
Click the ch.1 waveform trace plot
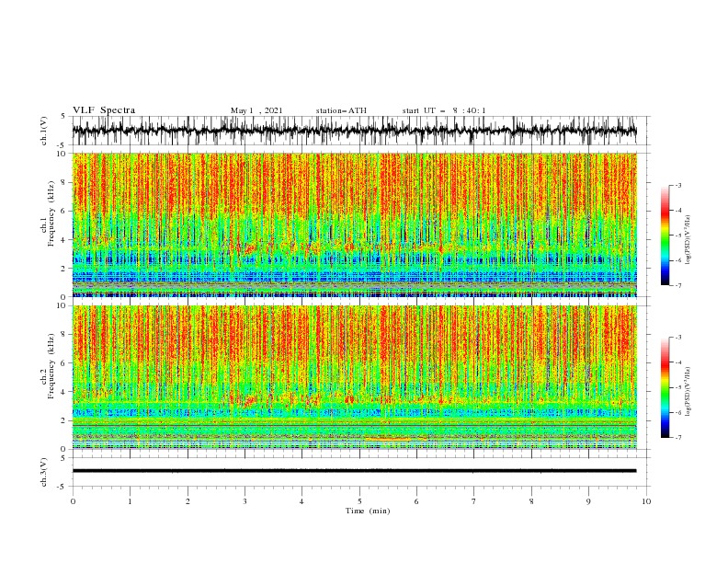click(x=354, y=131)
